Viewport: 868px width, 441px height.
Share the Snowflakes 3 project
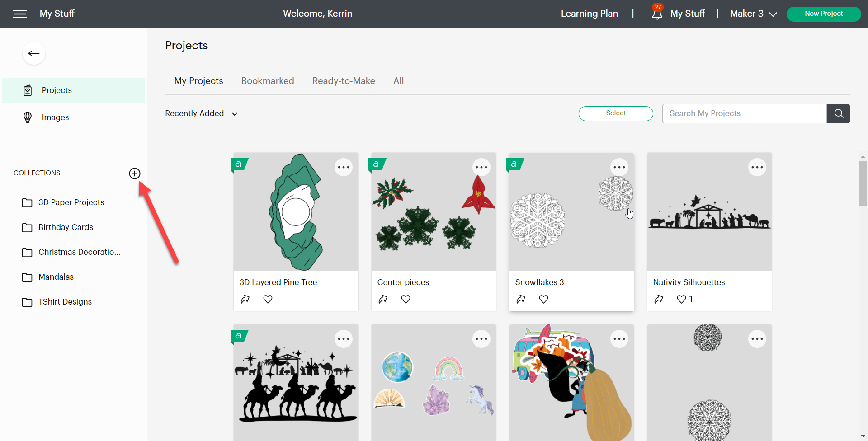(521, 299)
